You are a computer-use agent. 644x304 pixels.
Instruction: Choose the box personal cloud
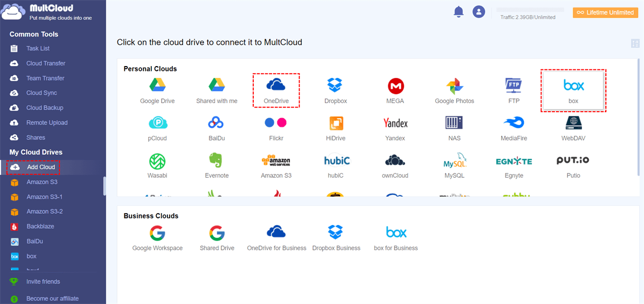tap(574, 90)
